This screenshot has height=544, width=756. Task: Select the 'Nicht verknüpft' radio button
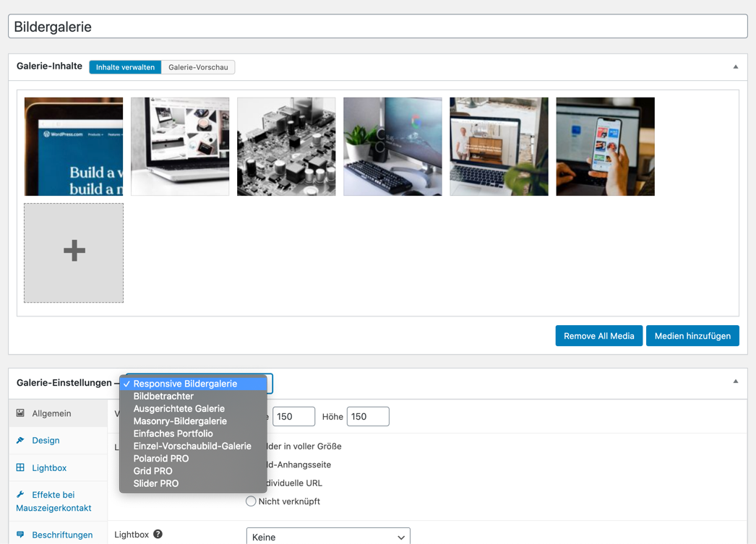(251, 501)
